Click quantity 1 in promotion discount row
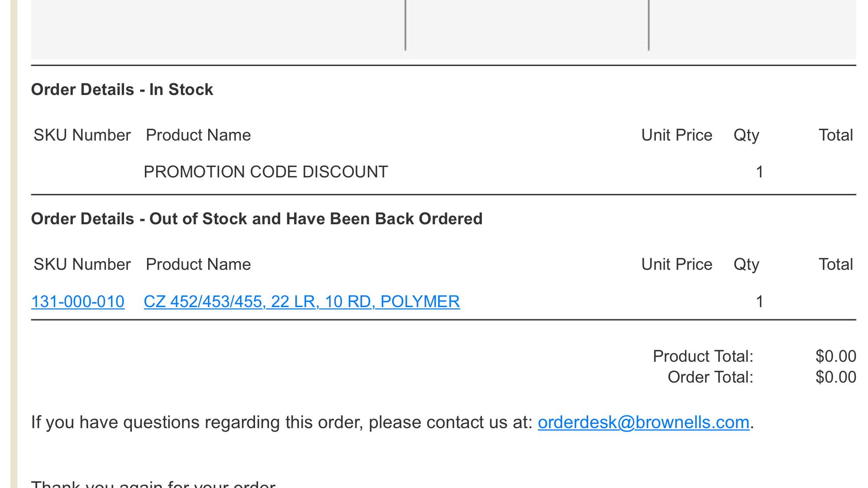This screenshot has height=488, width=868. point(760,172)
